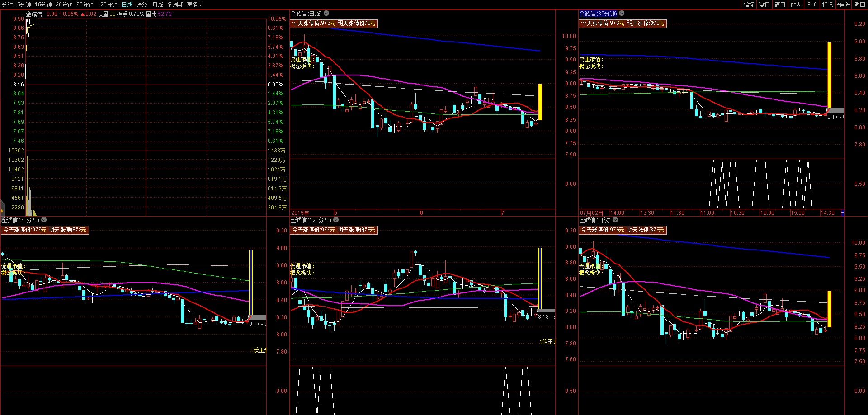Viewport: 868px width, 415px height.
Task: Click the 放大 zoom-in button
Action: click(x=796, y=5)
